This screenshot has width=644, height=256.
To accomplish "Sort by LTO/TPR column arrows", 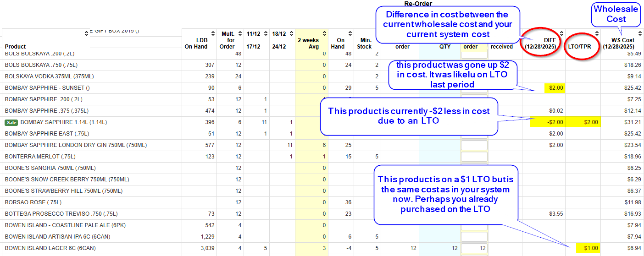I will coord(597,33).
